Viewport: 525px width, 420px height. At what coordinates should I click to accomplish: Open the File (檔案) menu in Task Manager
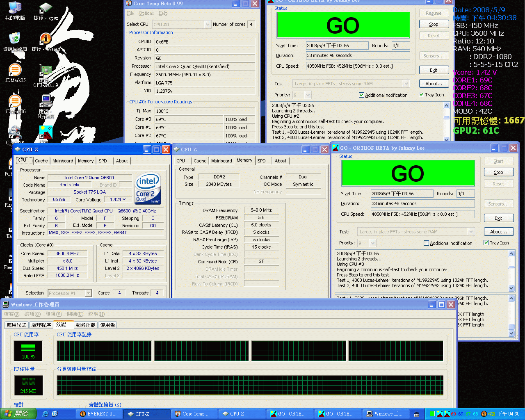point(11,314)
